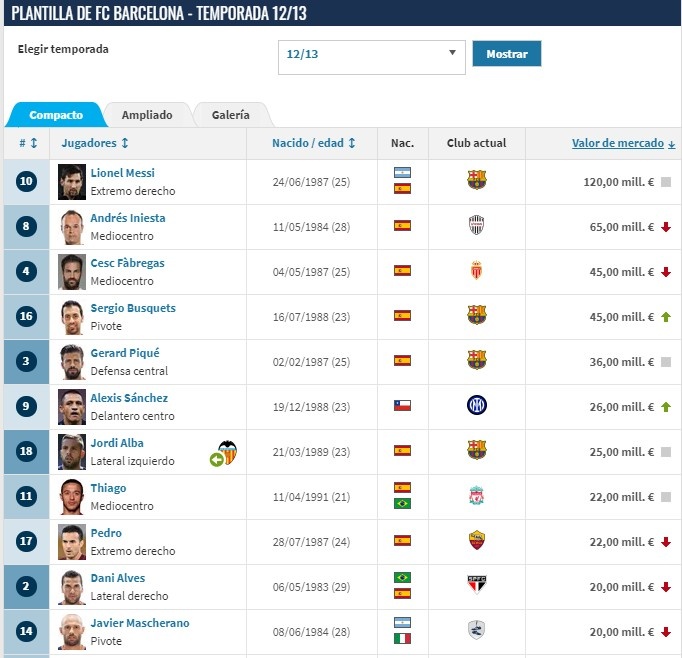Click Jordi Alba's portrait photo

72,452
